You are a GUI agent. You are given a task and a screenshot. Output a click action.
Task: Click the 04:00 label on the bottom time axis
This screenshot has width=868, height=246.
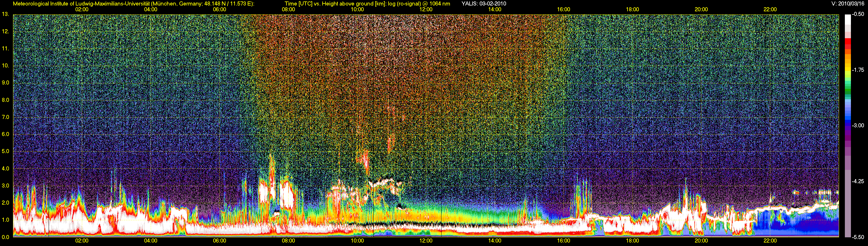[x=151, y=241]
